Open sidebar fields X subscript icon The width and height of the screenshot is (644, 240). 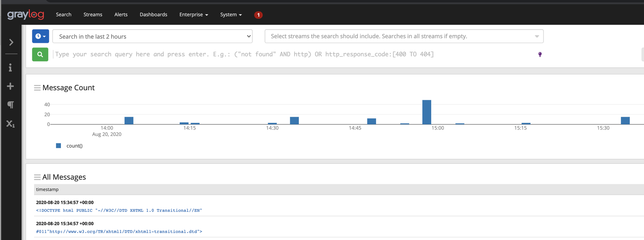coord(10,124)
